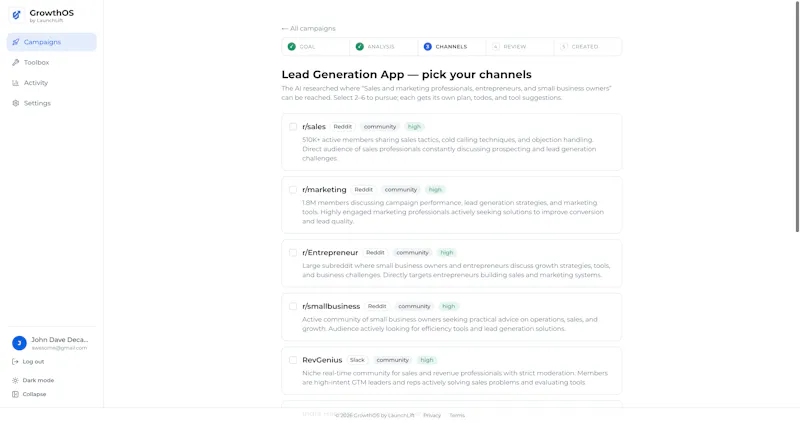Click the green check on Goal step
Image resolution: width=800 pixels, height=423 pixels.
point(291,46)
